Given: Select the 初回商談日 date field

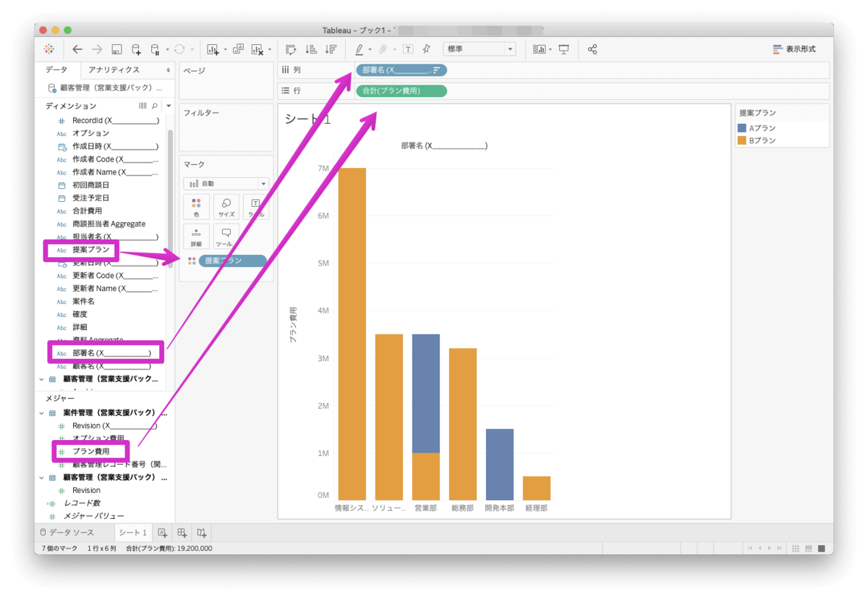Looking at the screenshot, I should (90, 185).
